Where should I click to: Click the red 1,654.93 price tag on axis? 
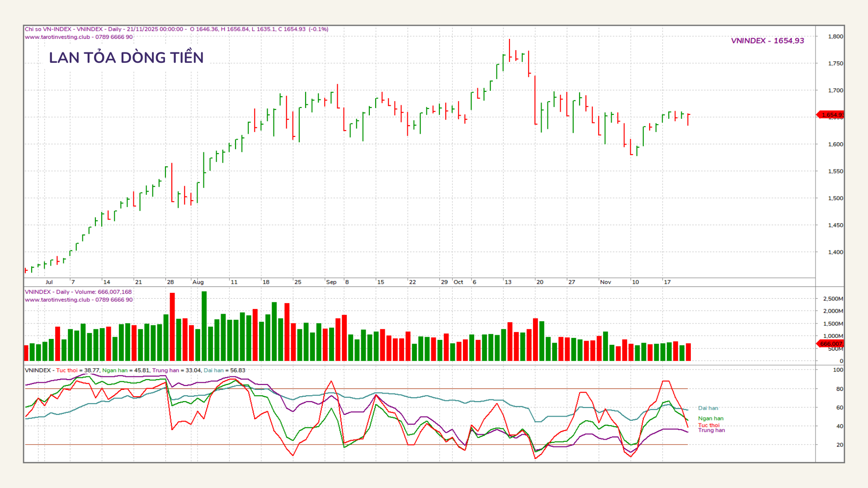831,115
